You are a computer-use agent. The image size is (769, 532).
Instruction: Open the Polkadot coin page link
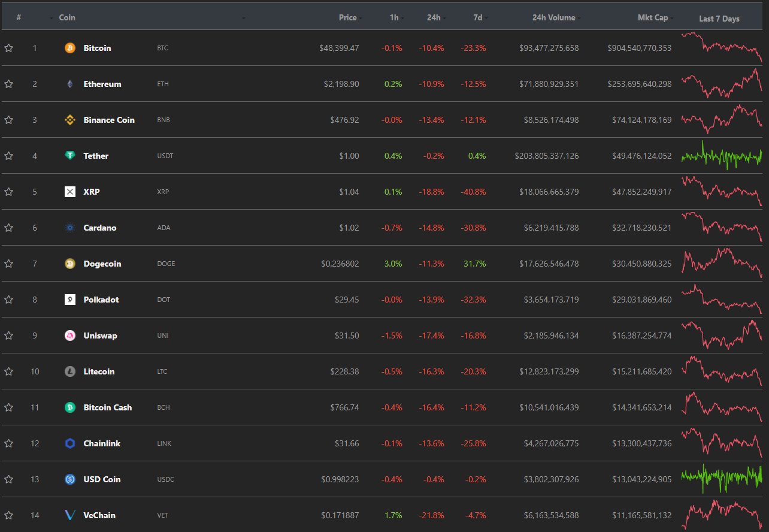pyautogui.click(x=101, y=300)
